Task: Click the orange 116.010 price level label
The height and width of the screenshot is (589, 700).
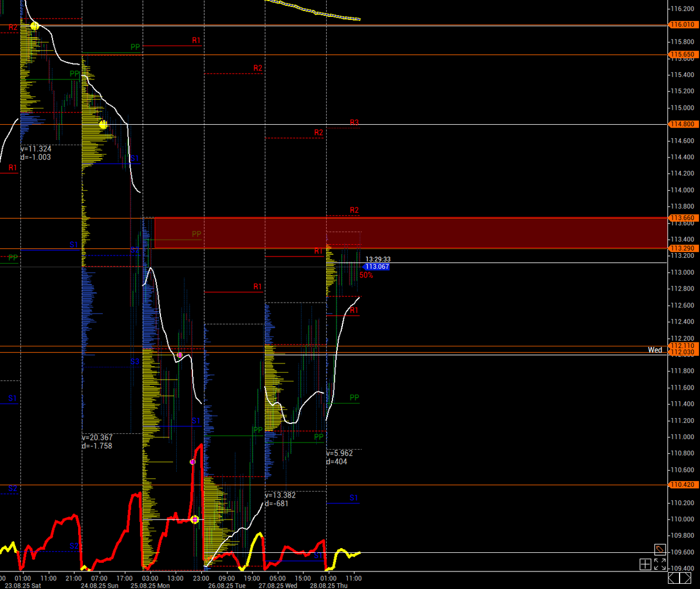Action: pos(682,24)
